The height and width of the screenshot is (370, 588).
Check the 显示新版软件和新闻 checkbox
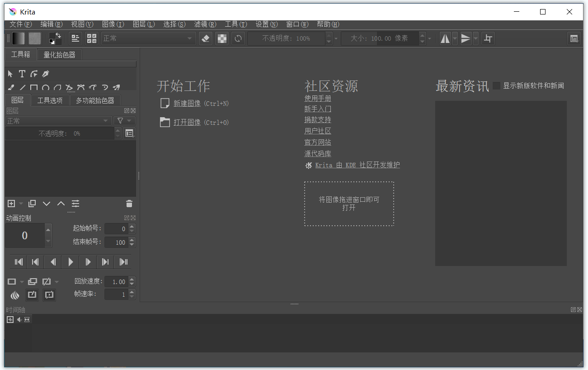click(497, 85)
